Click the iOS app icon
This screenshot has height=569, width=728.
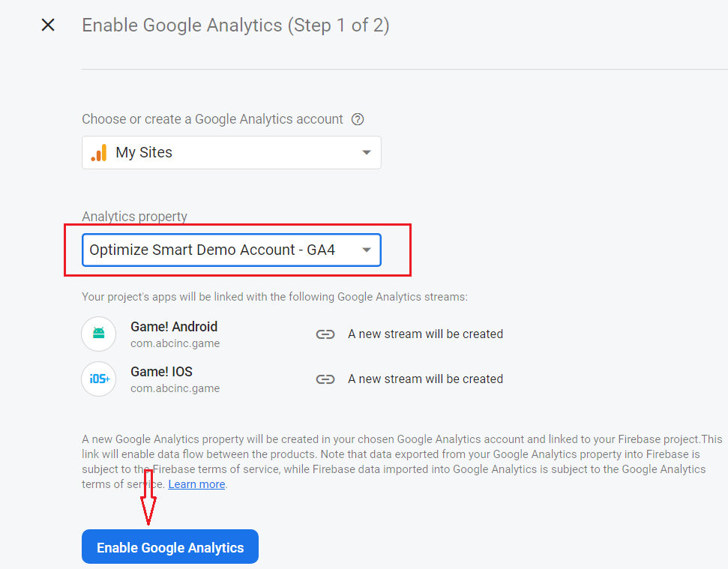click(x=99, y=379)
